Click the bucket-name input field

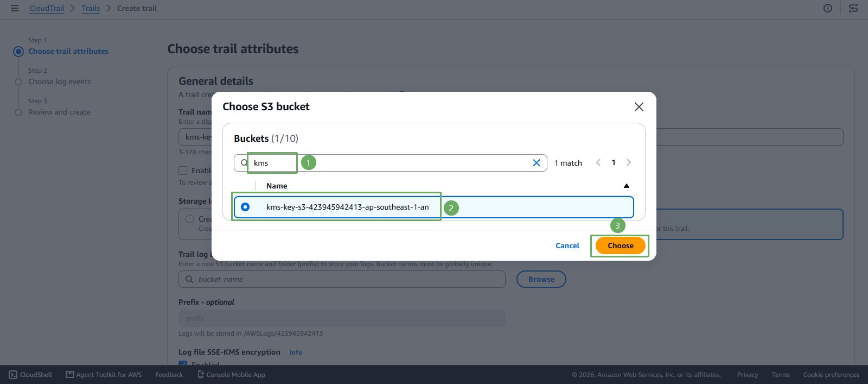click(342, 279)
